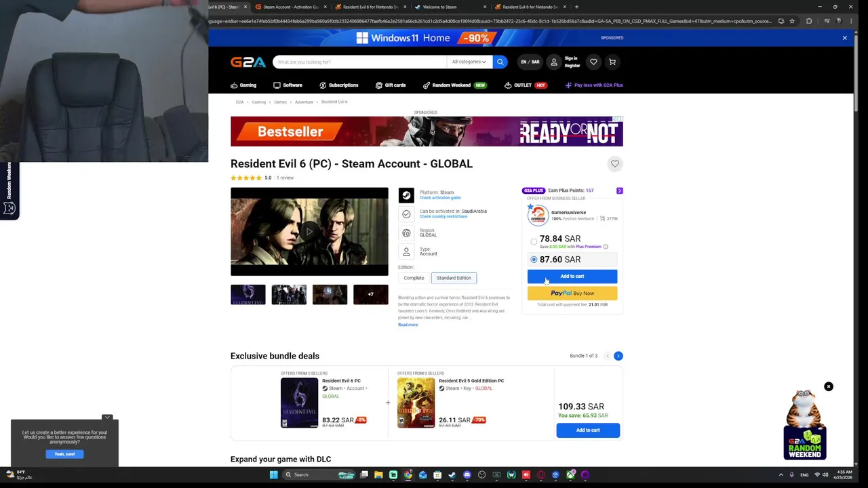
Task: Expand description with Read more
Action: click(x=408, y=325)
